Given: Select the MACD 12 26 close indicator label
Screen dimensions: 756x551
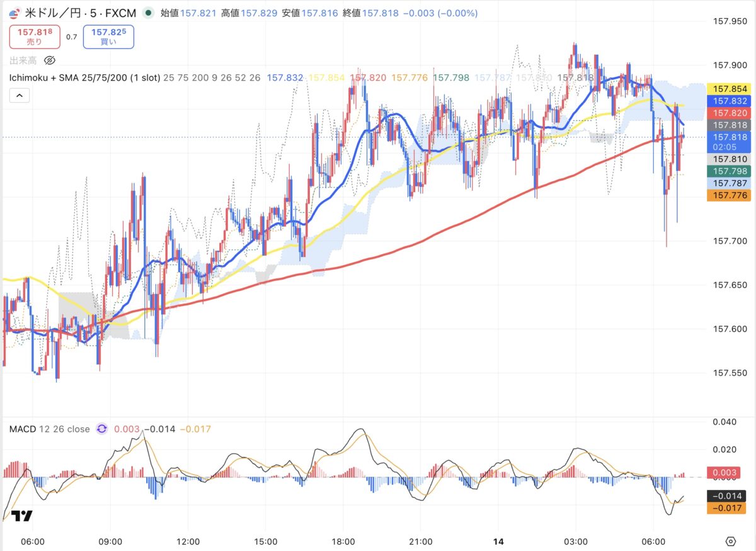Looking at the screenshot, I should (x=49, y=429).
